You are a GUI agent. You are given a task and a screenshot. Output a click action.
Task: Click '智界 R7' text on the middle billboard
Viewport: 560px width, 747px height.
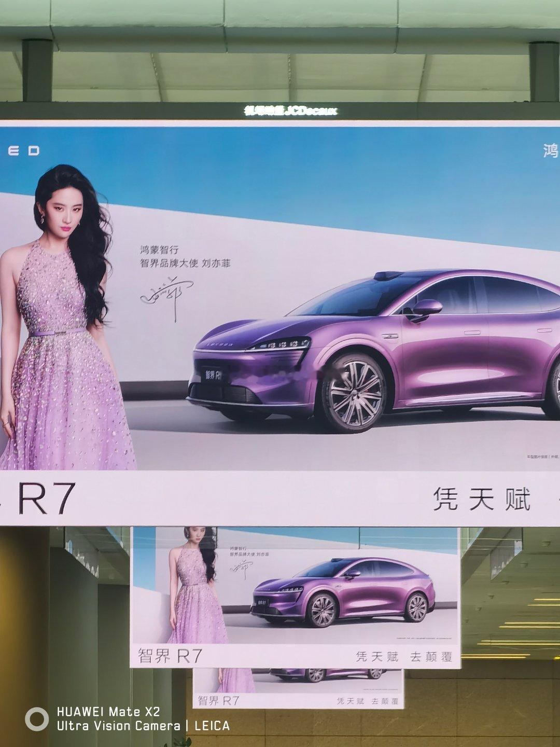coord(170,656)
